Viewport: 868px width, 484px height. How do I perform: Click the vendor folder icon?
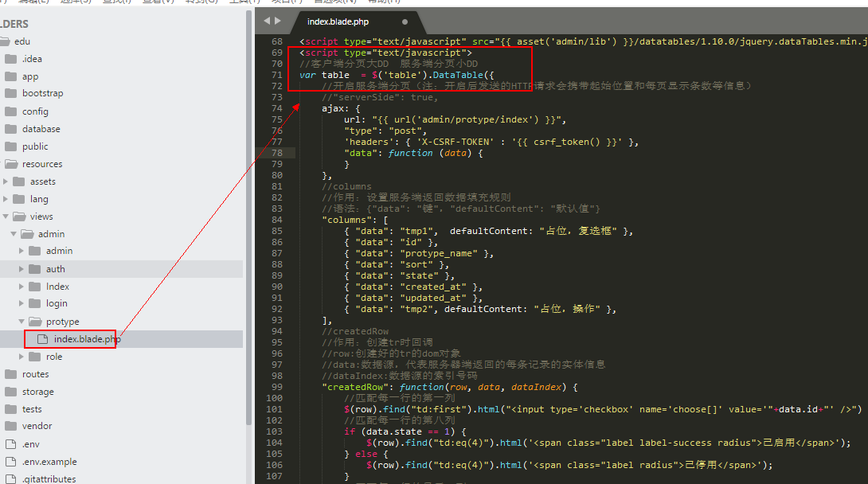10,426
